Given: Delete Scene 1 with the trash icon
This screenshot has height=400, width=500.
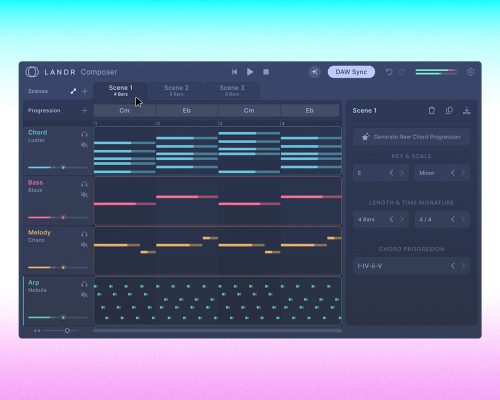Looking at the screenshot, I should [431, 110].
